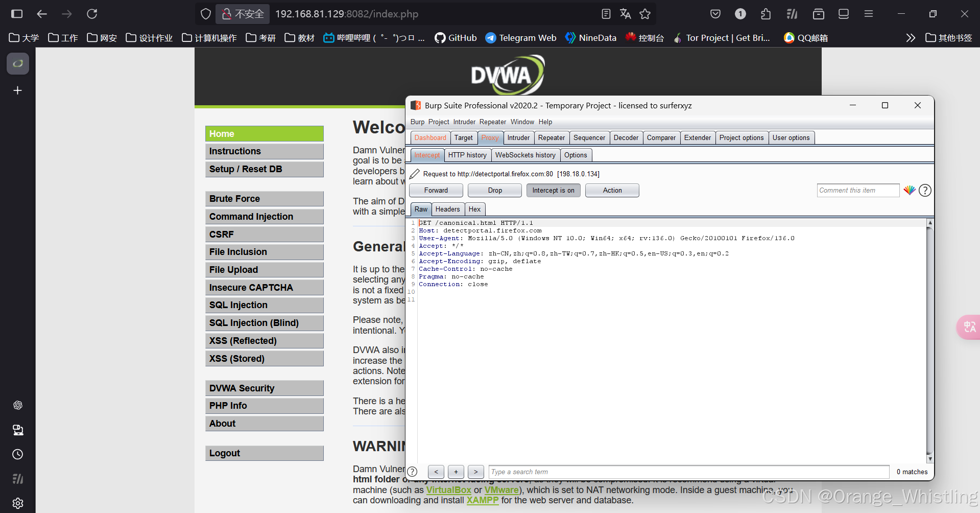
Task: Open DVWA SQL Injection page
Action: coord(265,305)
